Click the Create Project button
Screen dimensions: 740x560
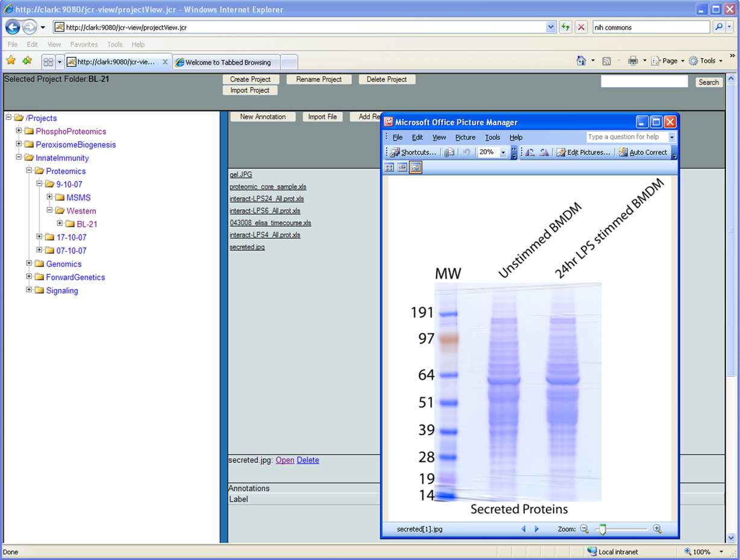(x=251, y=79)
